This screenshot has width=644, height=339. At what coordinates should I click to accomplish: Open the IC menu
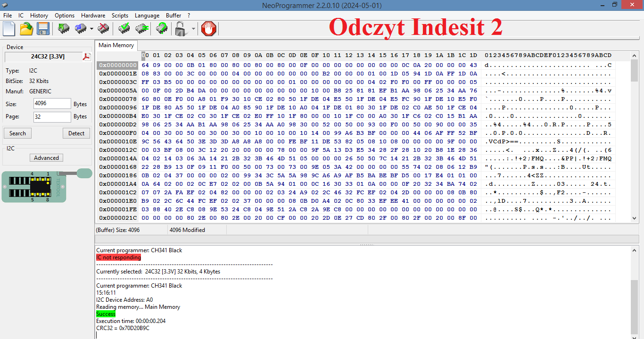pyautogui.click(x=21, y=16)
